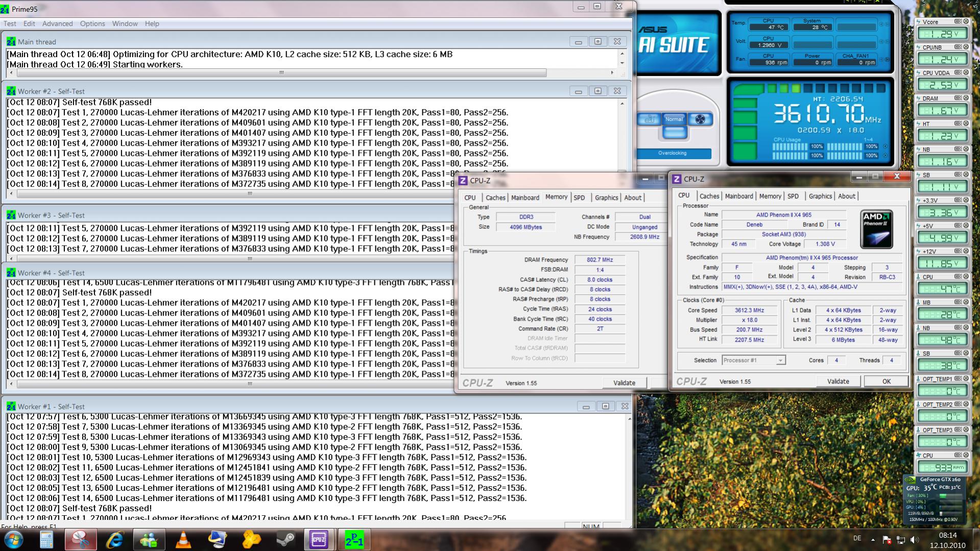Close the OPT_TEMP3 gadget

[966, 430]
